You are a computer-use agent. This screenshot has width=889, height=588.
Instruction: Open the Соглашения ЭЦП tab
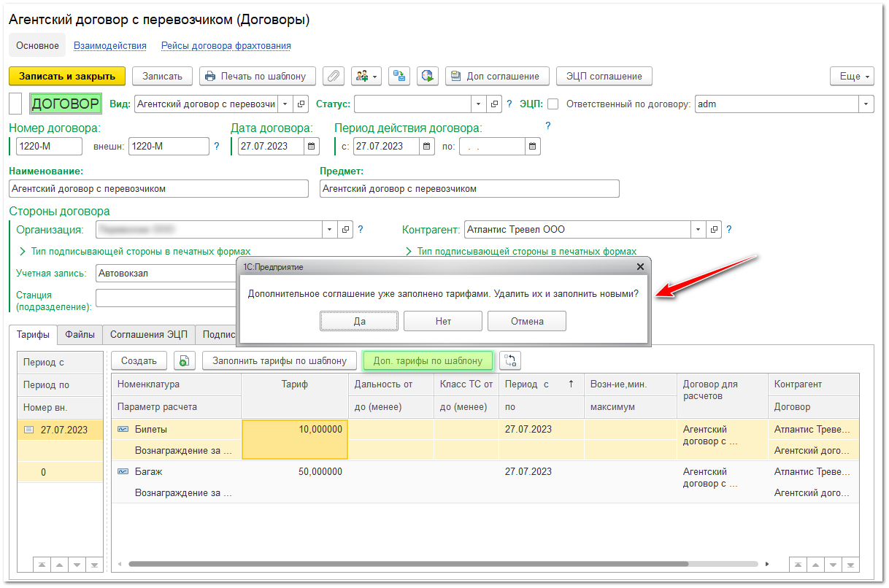pos(148,335)
